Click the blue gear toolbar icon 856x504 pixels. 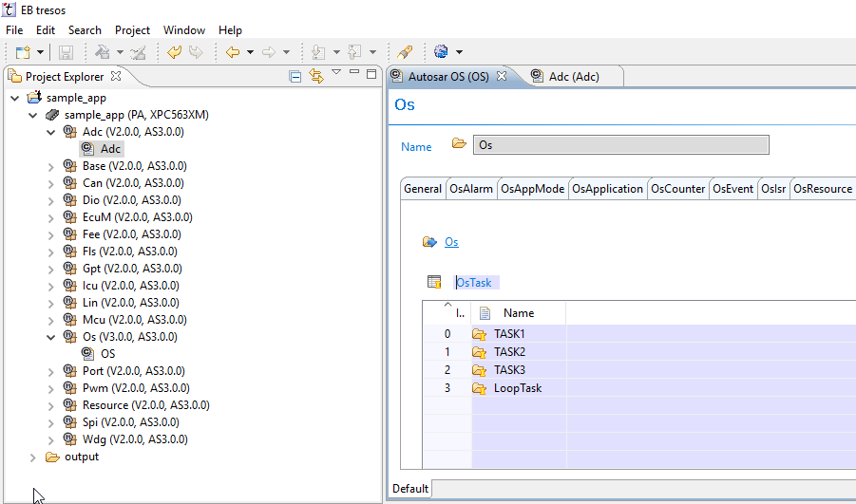tap(441, 52)
